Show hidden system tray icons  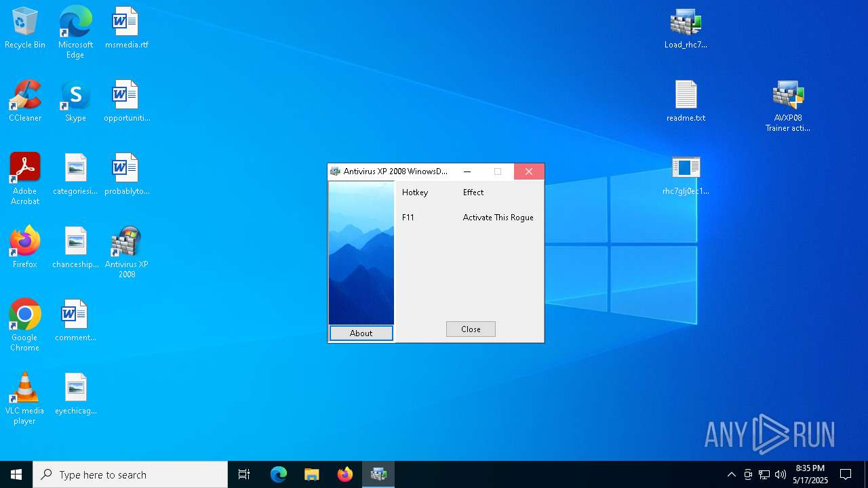point(731,474)
